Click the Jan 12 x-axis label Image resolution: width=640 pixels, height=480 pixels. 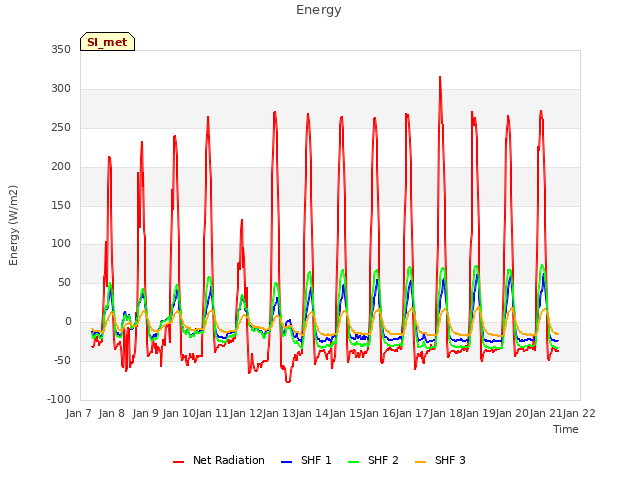point(246,413)
